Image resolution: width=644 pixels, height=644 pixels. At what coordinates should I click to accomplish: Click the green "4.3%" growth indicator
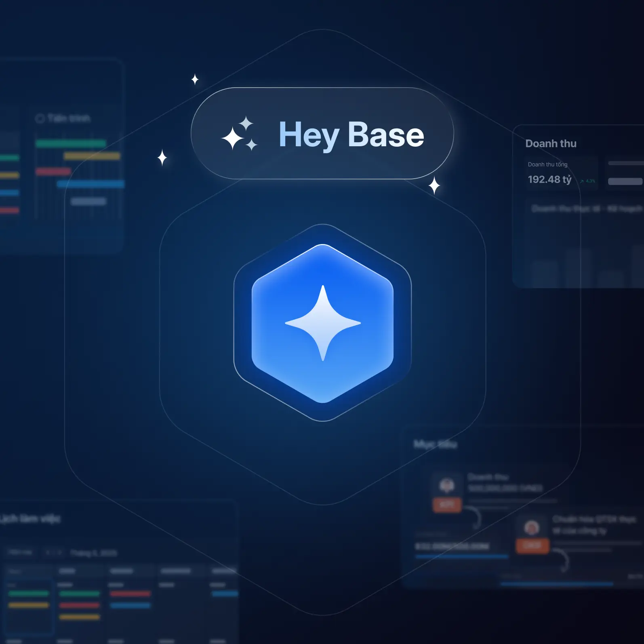(588, 181)
